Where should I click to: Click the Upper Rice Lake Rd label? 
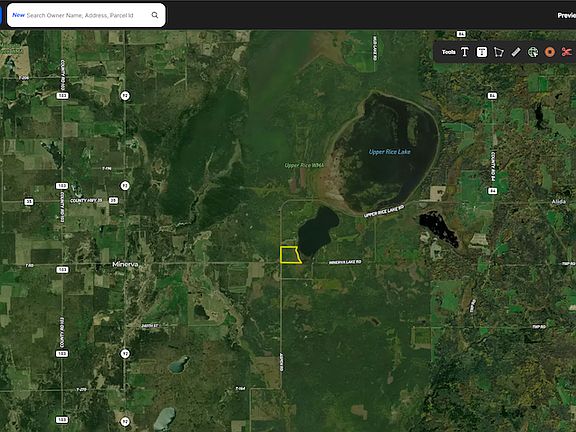click(x=384, y=211)
